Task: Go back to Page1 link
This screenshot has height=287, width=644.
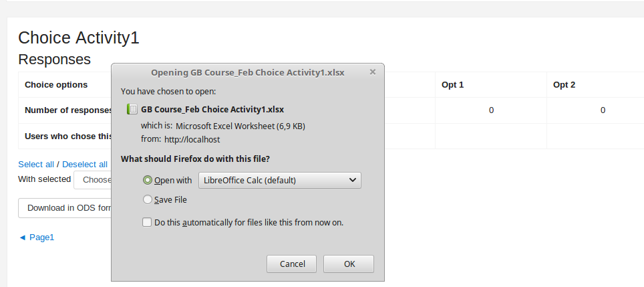Action: [x=37, y=237]
